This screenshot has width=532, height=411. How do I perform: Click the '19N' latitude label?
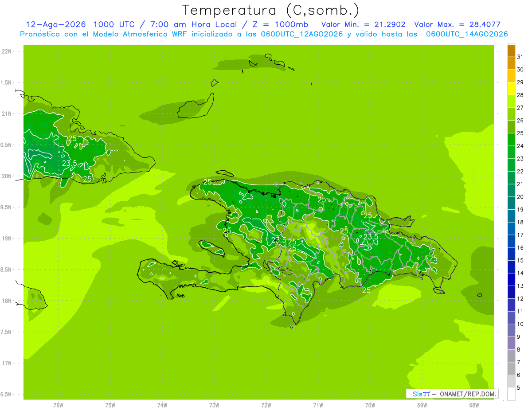[x=7, y=239]
